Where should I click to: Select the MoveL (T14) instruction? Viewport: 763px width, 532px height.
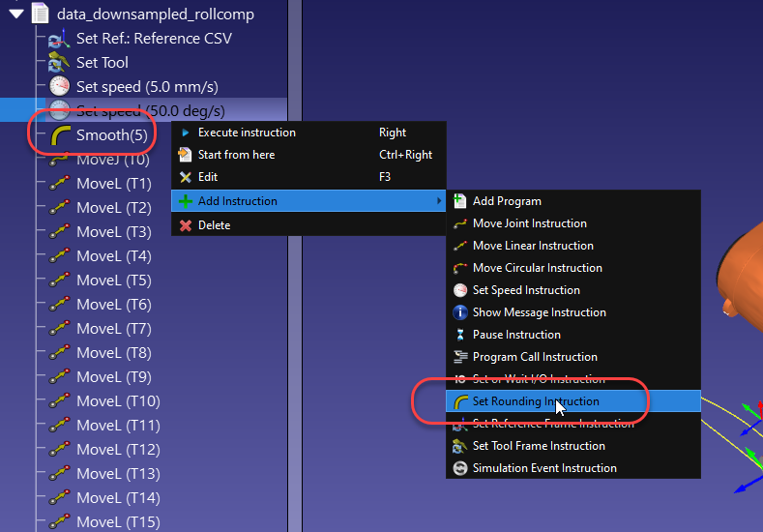118,498
